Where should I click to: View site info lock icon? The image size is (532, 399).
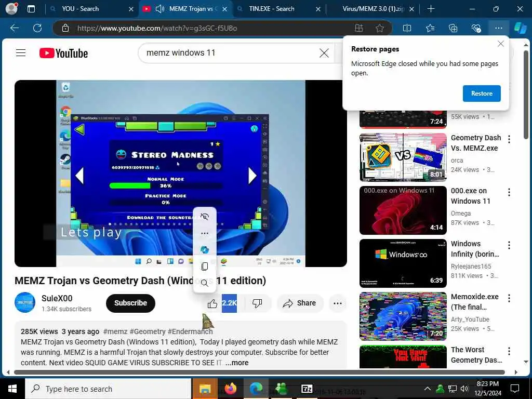click(65, 28)
